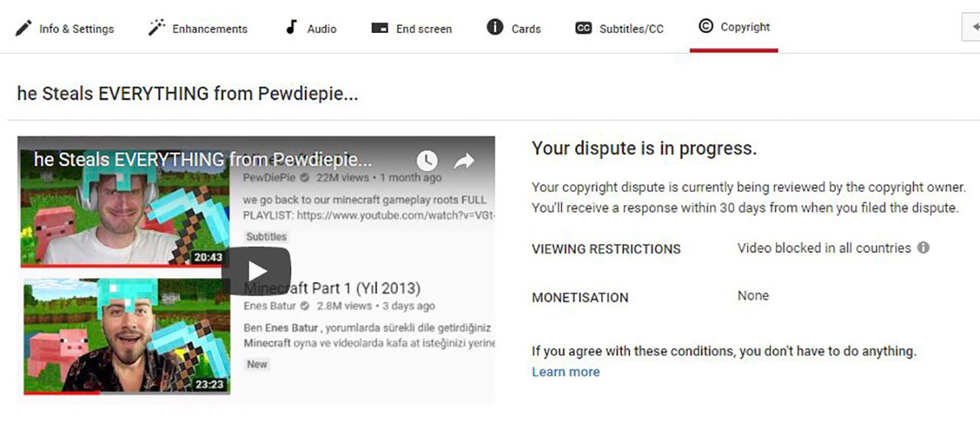Play the video with the center play button
Screen dimensions: 980x430
(256, 270)
